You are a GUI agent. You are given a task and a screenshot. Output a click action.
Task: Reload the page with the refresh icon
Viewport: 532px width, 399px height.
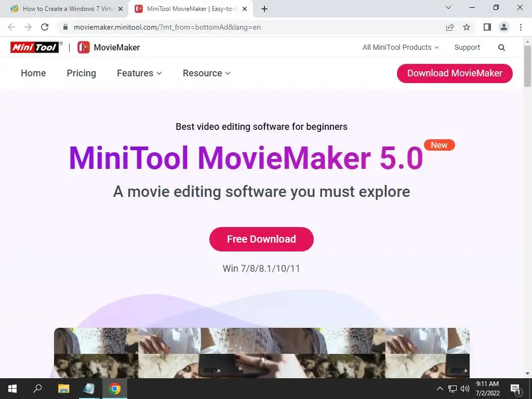45,27
